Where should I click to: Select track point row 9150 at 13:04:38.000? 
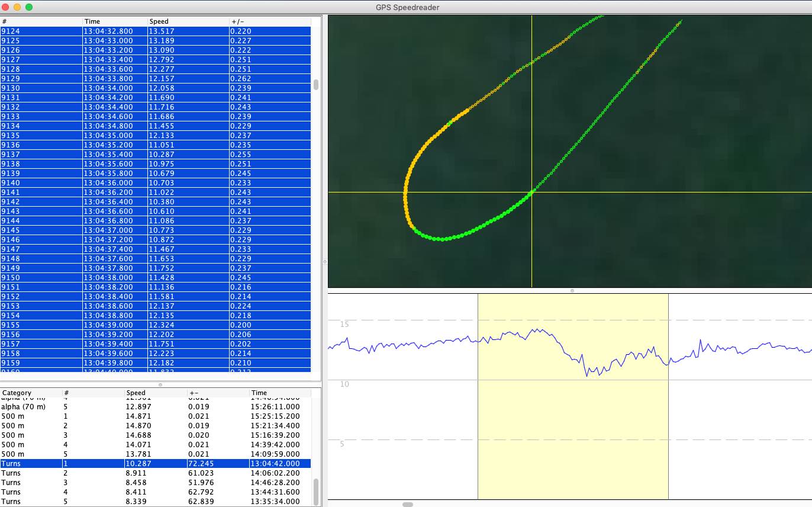coord(156,278)
